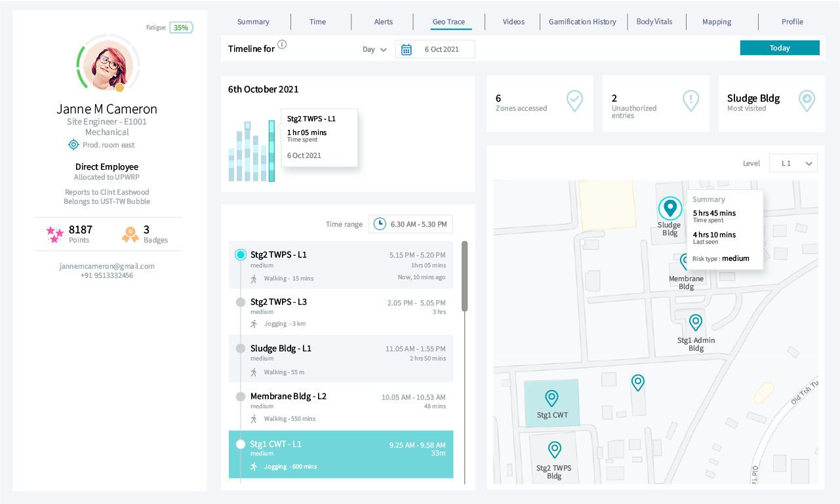This screenshot has width=840, height=504.
Task: Switch to the Body Vitals tab
Action: click(x=654, y=22)
